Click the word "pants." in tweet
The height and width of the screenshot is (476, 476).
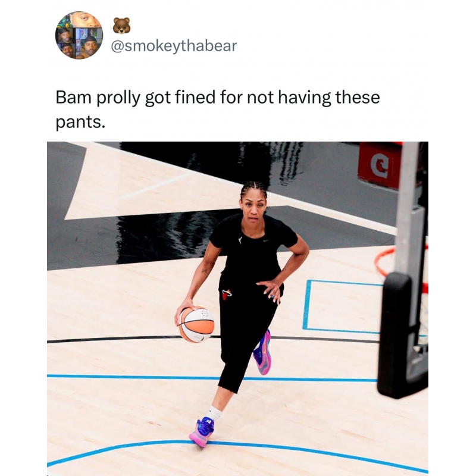pos(80,122)
